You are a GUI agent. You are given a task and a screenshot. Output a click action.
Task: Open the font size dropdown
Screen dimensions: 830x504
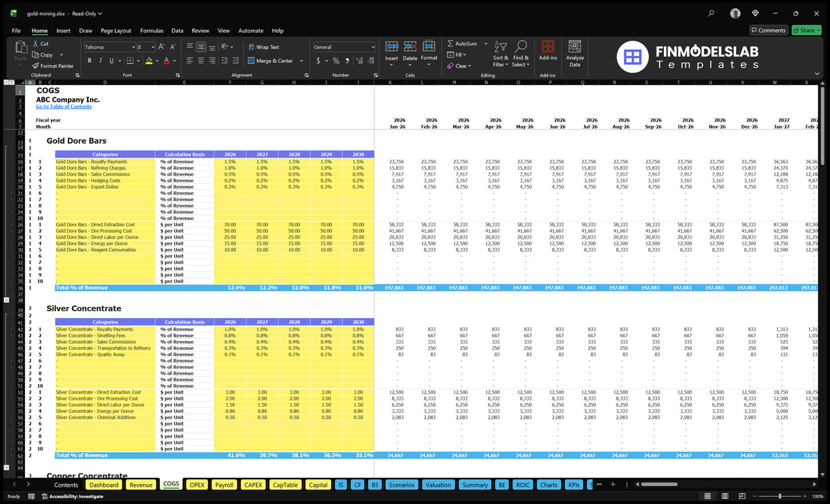click(152, 47)
